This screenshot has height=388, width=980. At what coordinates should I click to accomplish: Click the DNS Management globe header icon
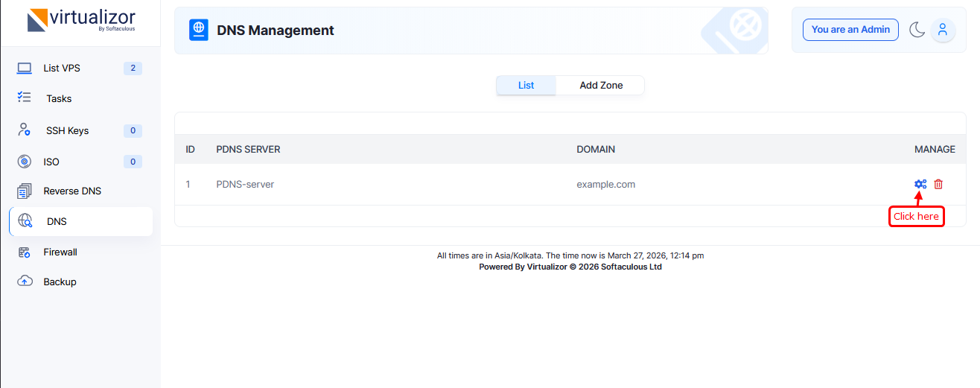click(199, 30)
